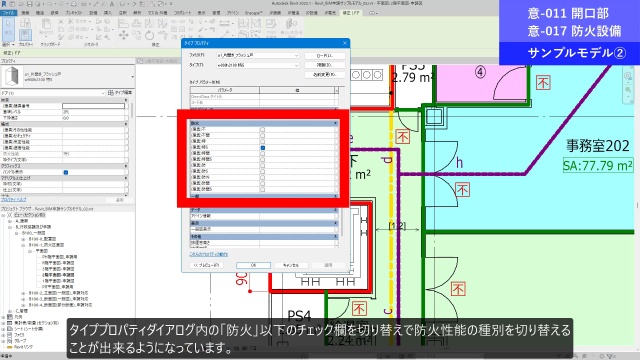Open the navigation wheel icon in view

pyautogui.click(x=628, y=76)
